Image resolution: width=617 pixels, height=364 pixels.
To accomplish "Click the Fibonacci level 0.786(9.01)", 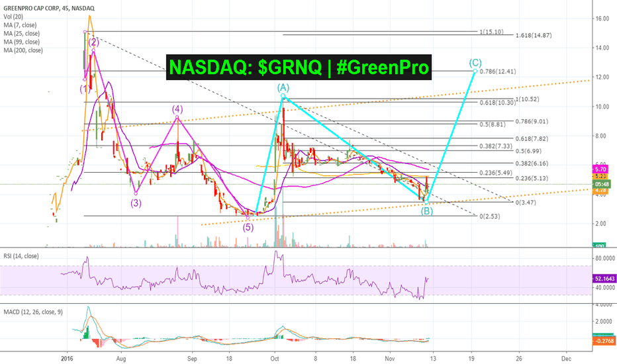I will 532,121.
